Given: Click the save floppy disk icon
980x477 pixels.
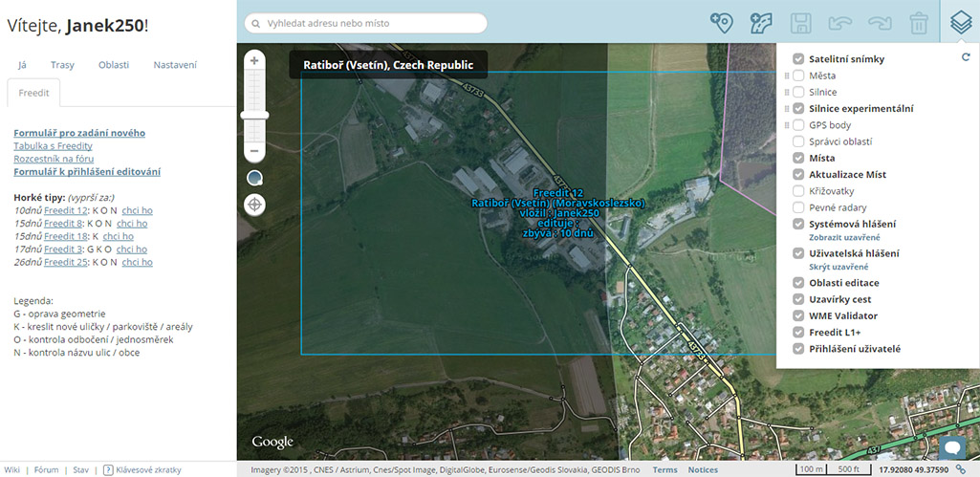Looking at the screenshot, I should click(800, 23).
